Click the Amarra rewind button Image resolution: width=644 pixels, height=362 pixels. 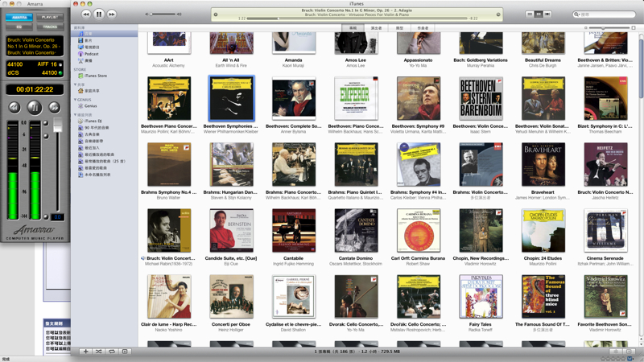(14, 106)
